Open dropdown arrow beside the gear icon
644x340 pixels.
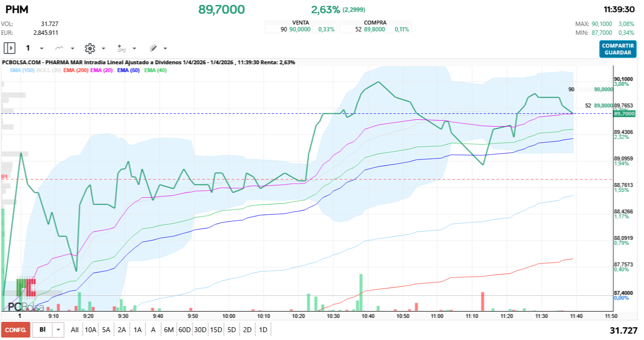(103, 49)
